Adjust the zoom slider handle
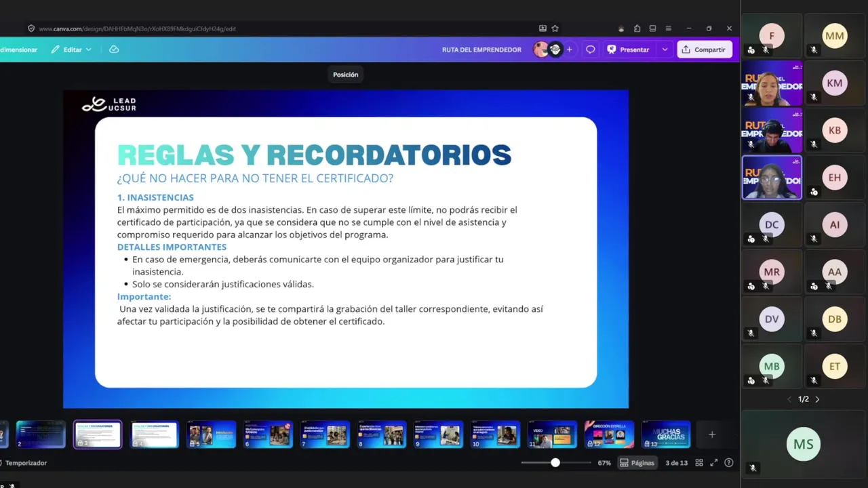The image size is (868, 488). 555,463
